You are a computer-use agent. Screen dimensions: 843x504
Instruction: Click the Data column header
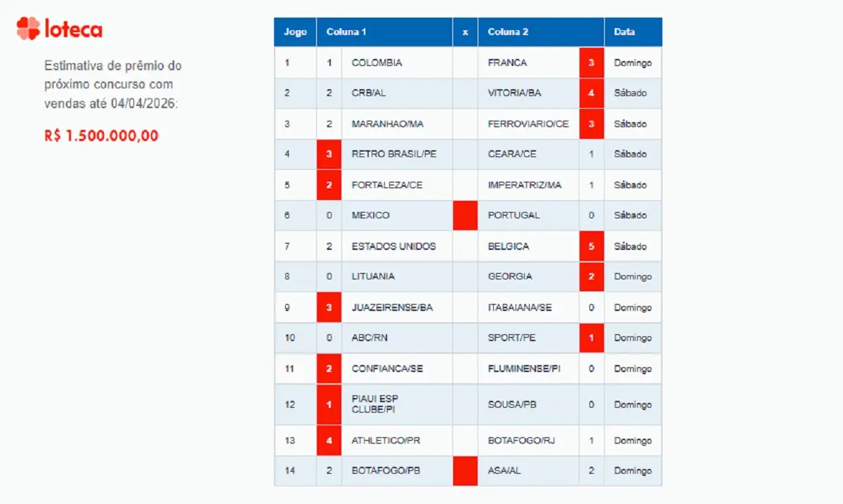(624, 32)
